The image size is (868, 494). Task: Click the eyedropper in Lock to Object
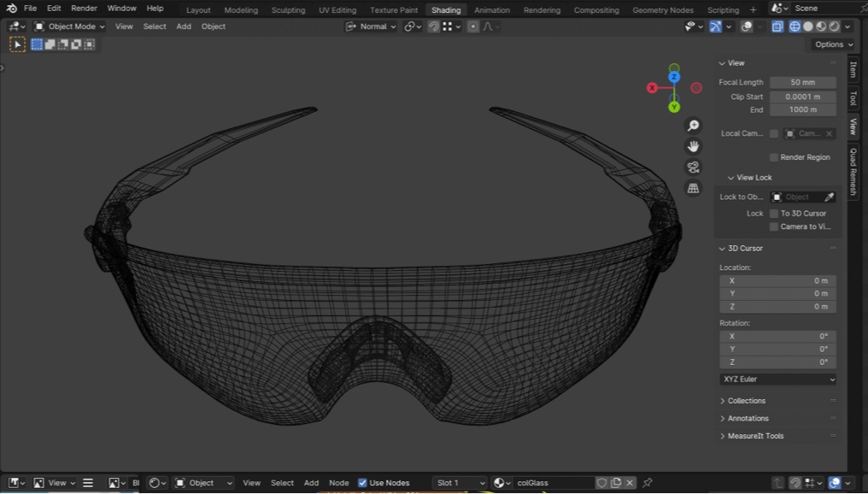click(828, 197)
